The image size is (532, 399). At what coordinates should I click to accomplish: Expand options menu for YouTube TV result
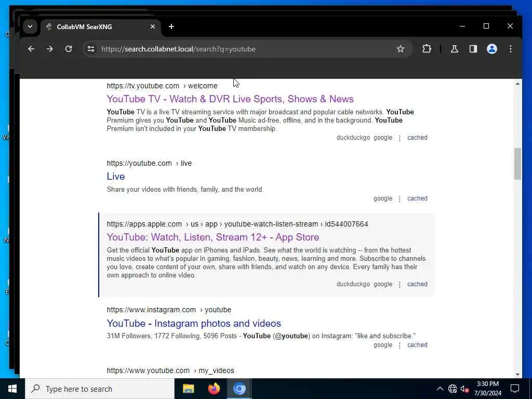point(400,138)
